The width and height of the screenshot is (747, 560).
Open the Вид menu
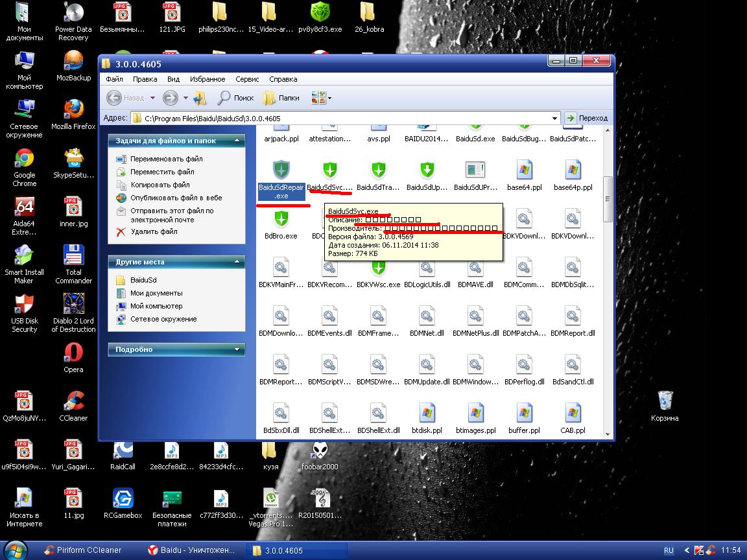pos(173,79)
